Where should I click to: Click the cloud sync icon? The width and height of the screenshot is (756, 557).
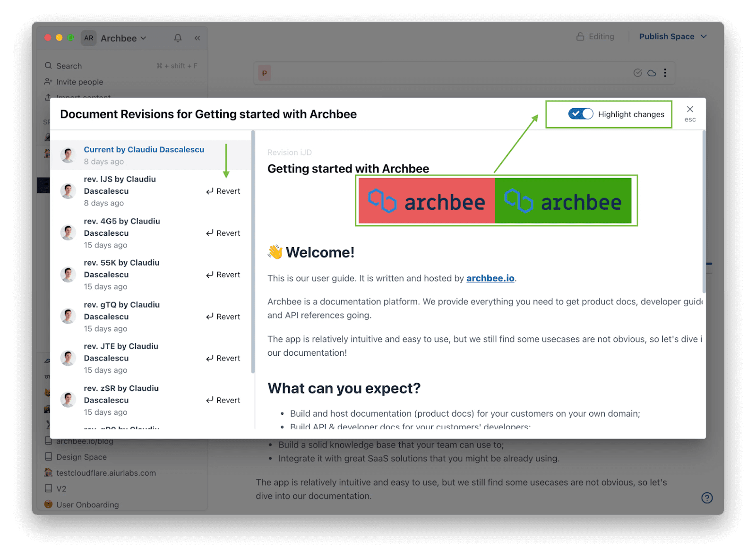tap(652, 73)
